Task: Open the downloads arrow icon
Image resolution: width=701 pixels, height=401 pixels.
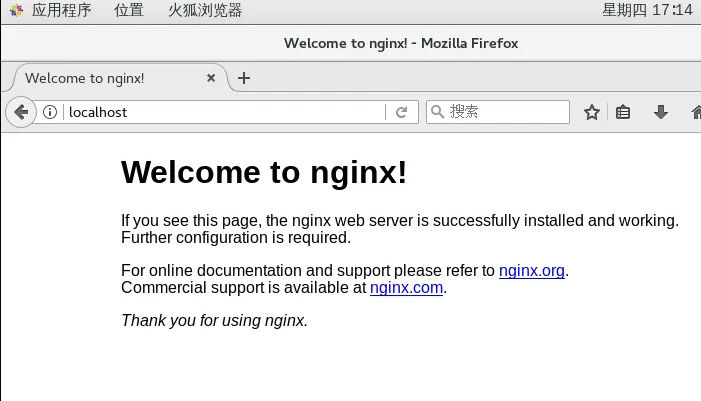Action: click(660, 112)
